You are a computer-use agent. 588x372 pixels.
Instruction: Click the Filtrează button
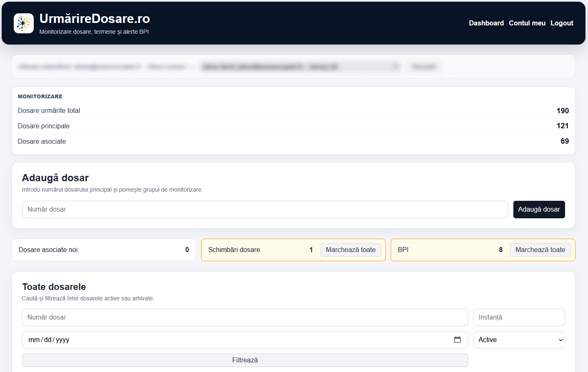tap(245, 360)
